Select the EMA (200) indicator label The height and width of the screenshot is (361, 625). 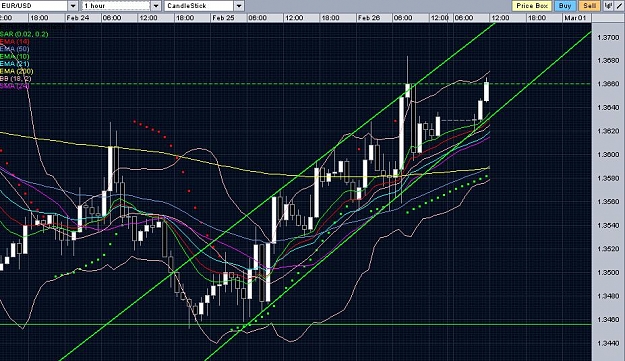click(x=17, y=71)
